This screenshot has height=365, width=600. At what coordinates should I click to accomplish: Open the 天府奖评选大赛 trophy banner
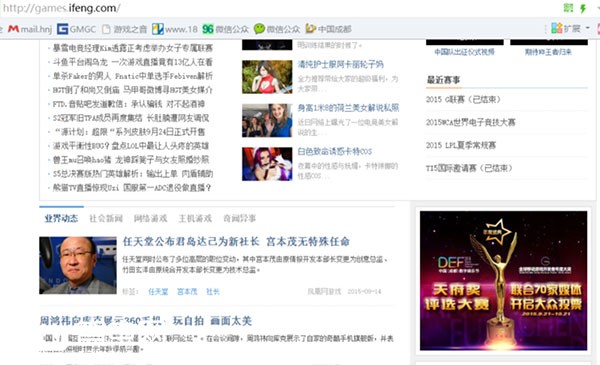503,280
